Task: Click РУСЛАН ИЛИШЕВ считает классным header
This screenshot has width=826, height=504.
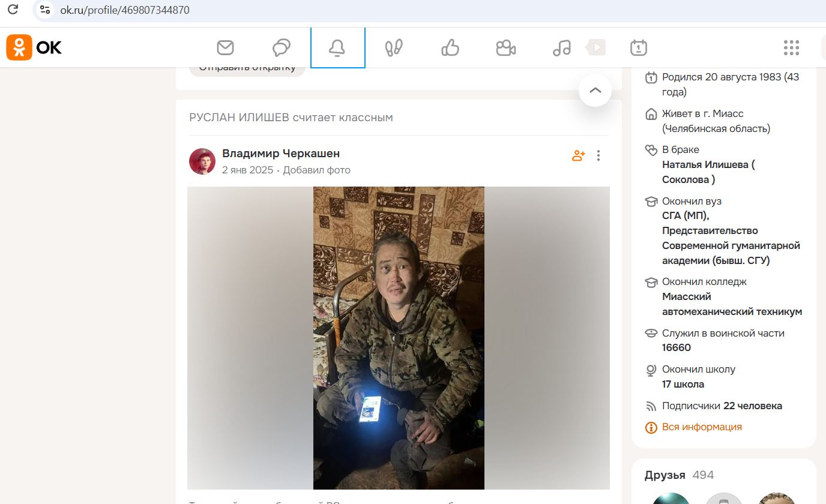Action: point(291,118)
